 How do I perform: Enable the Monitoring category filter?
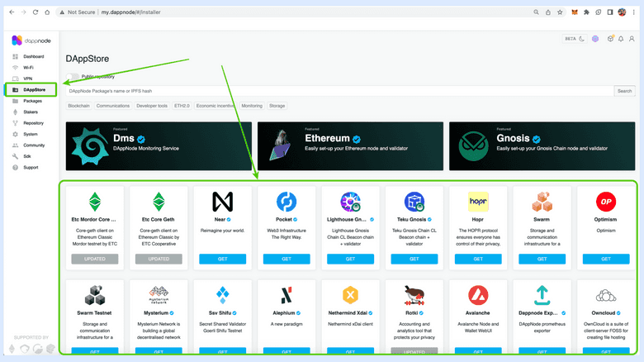coord(252,106)
